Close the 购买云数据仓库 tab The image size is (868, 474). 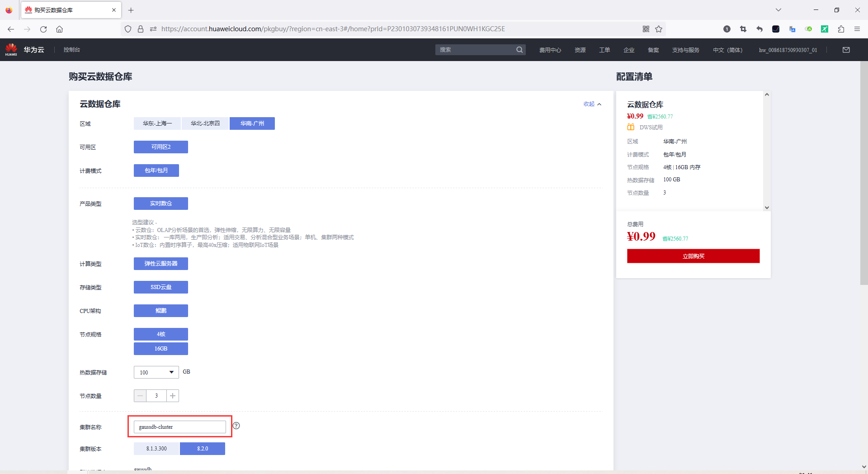click(114, 10)
